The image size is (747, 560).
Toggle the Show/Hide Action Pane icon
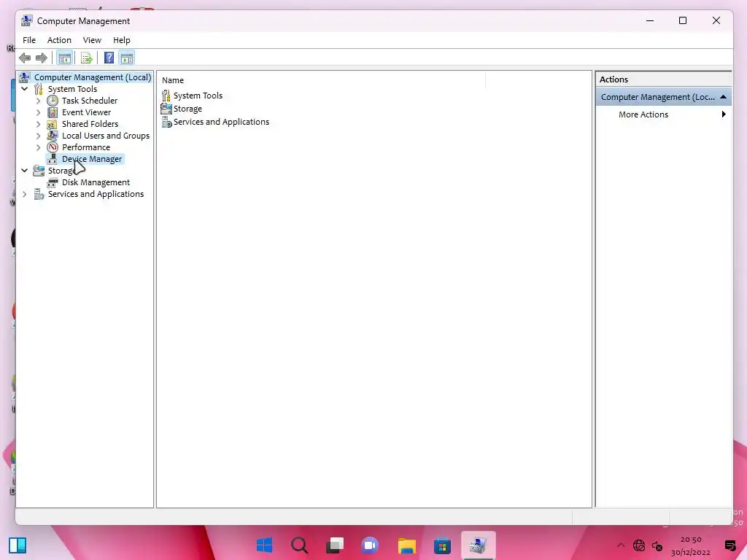coord(127,58)
